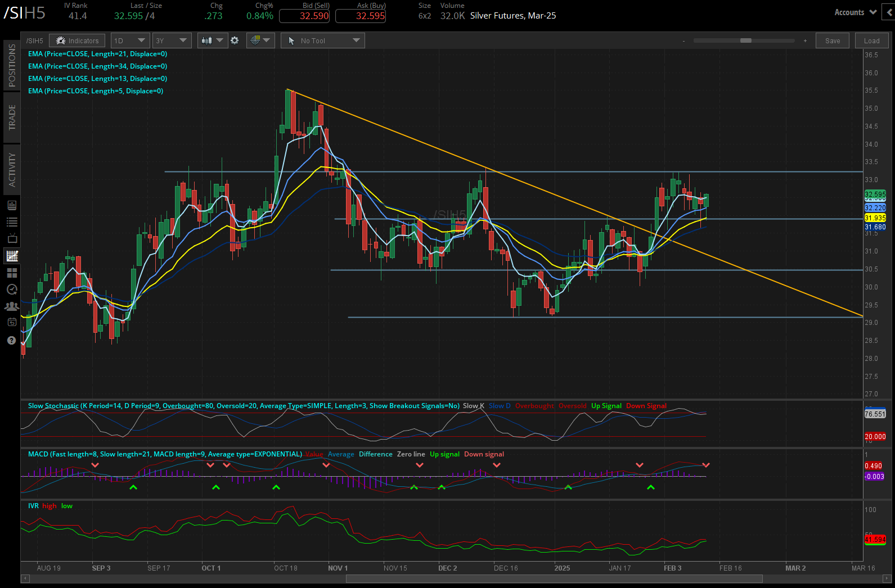Click the OCT 18 date on time axis

click(286, 568)
